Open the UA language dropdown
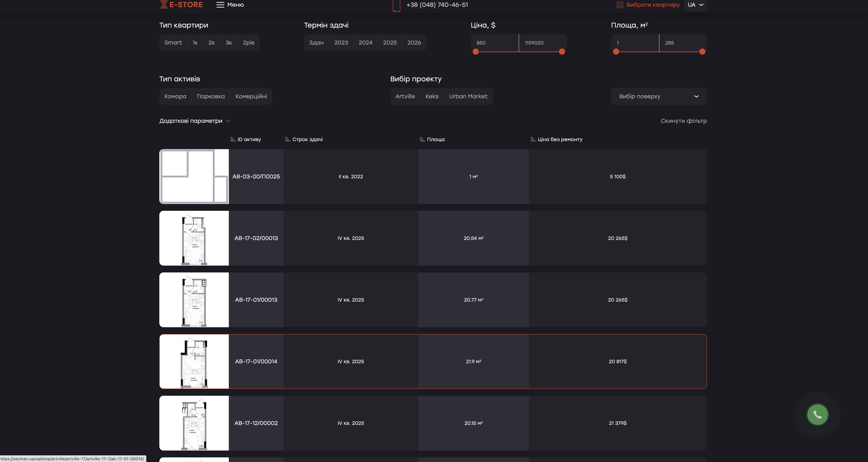 695,5
